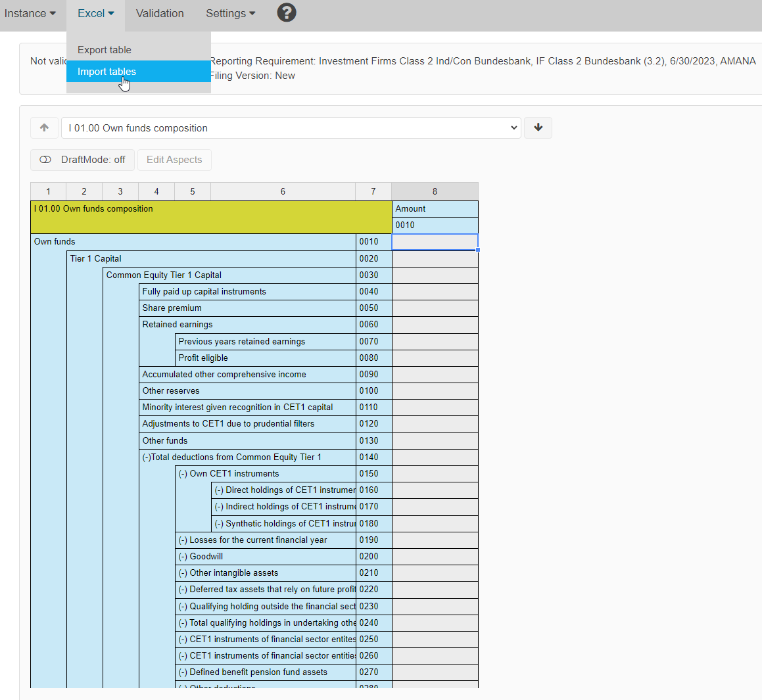The image size is (762, 700).
Task: Open the table selection dropdown
Action: (291, 128)
